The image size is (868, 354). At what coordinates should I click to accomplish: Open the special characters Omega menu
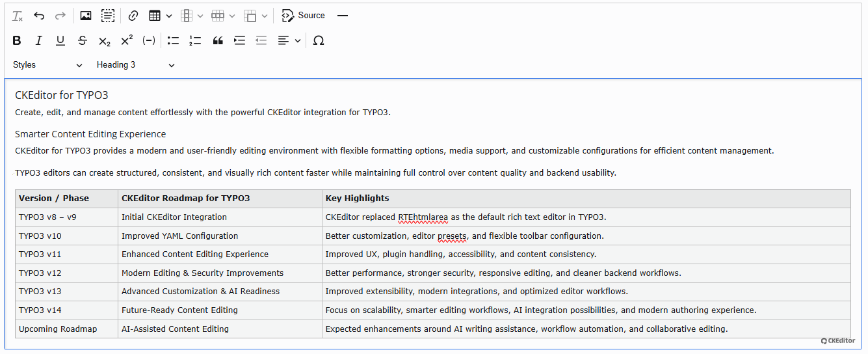[x=319, y=40]
